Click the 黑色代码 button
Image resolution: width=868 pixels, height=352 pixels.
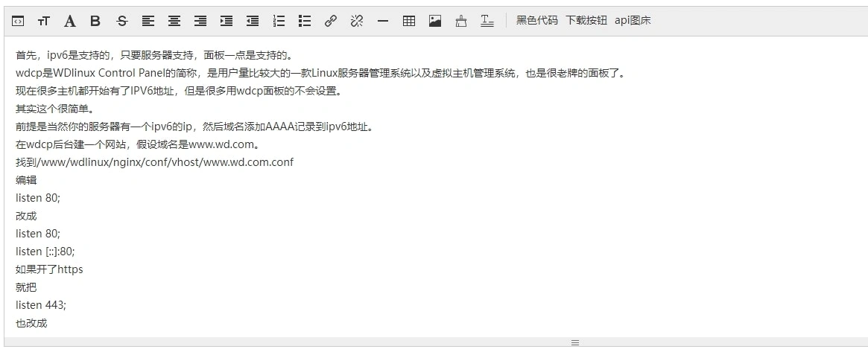(x=536, y=21)
